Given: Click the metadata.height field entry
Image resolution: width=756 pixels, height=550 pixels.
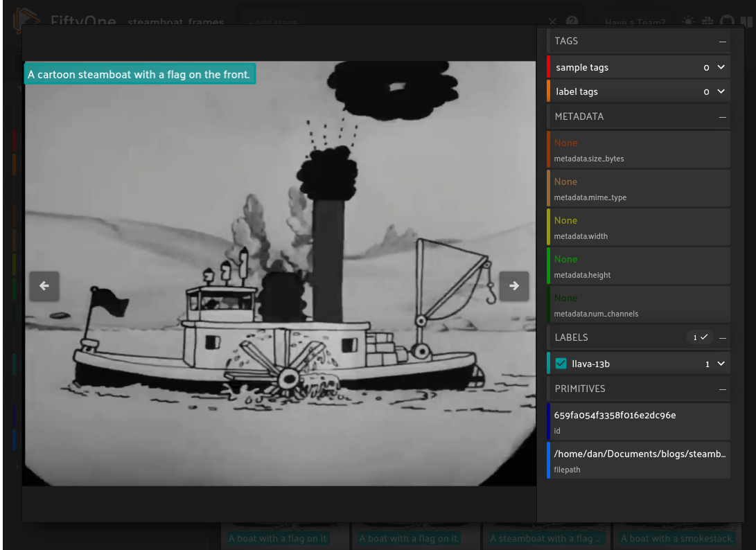Looking at the screenshot, I should coord(638,265).
